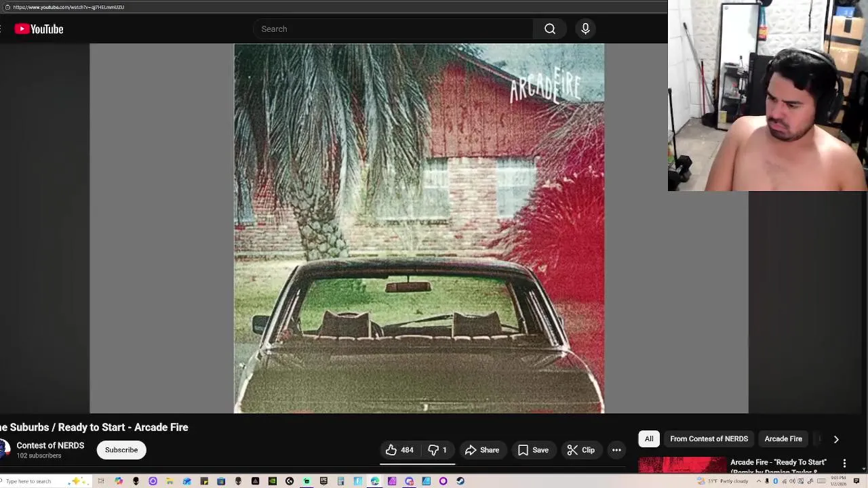Open Epic Games Launcher taskbar icon
This screenshot has width=868, height=488.
coord(323,481)
